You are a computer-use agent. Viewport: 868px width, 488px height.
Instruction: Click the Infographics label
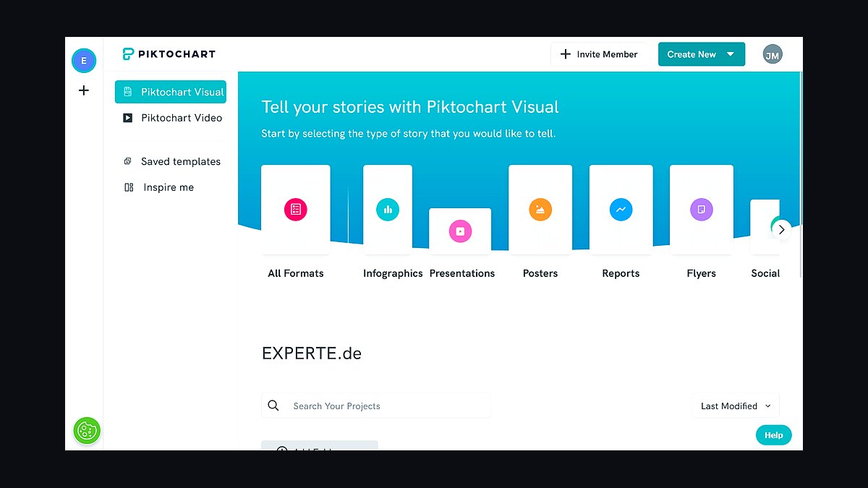click(x=393, y=273)
